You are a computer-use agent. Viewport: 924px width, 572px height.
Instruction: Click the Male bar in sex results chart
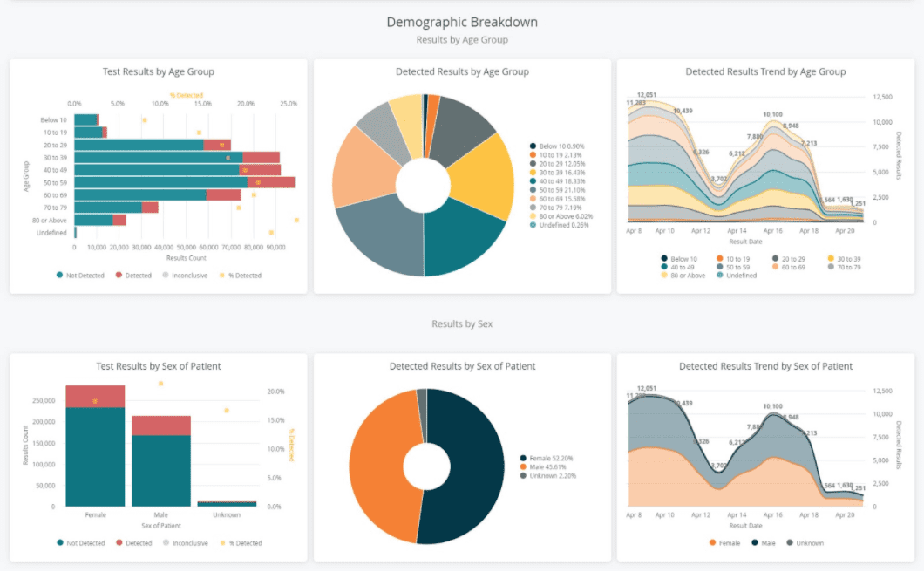click(x=161, y=461)
